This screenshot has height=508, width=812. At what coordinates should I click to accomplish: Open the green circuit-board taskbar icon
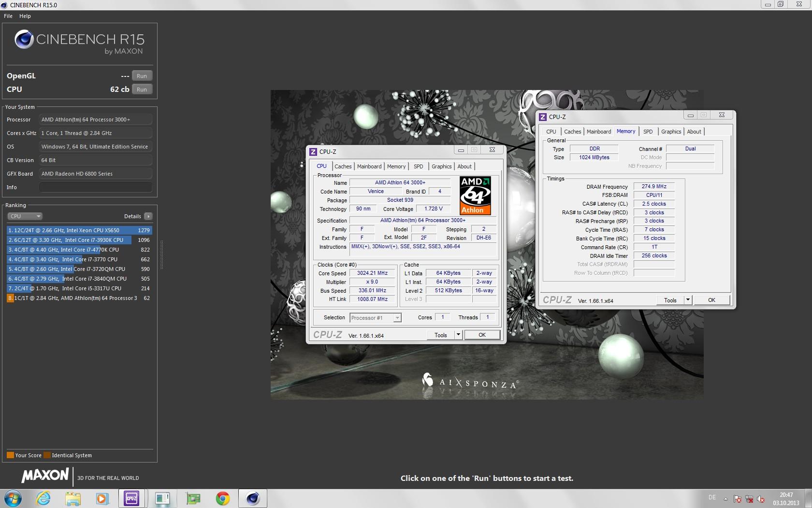193,498
